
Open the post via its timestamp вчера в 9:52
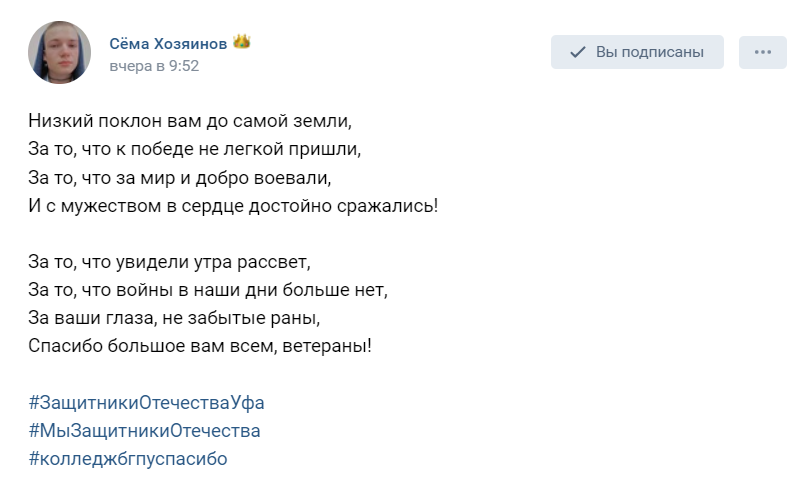[154, 66]
